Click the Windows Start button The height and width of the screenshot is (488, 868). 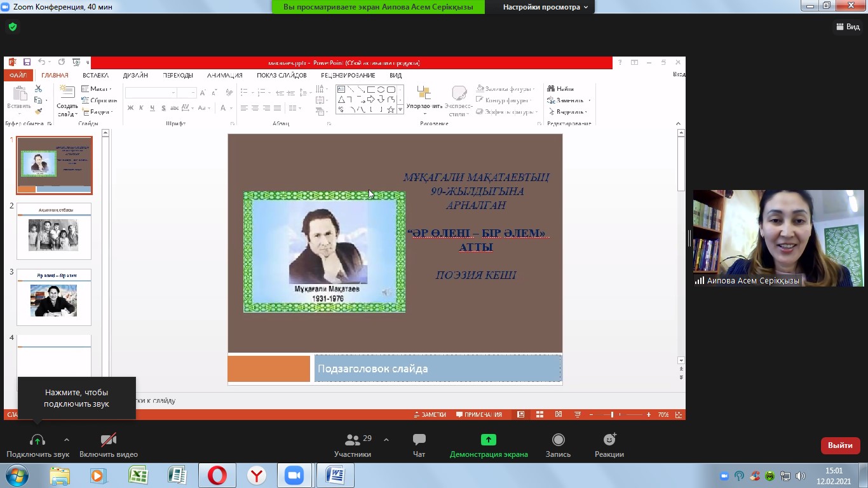click(x=17, y=475)
